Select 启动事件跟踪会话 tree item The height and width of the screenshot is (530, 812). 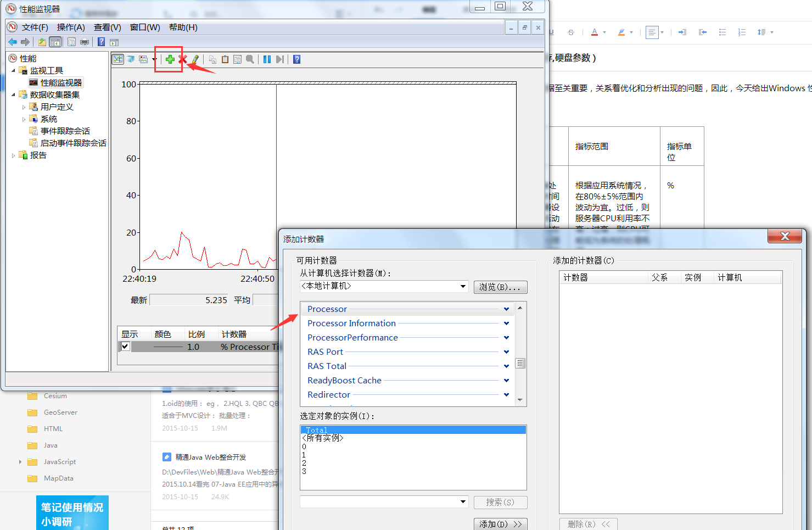point(73,143)
